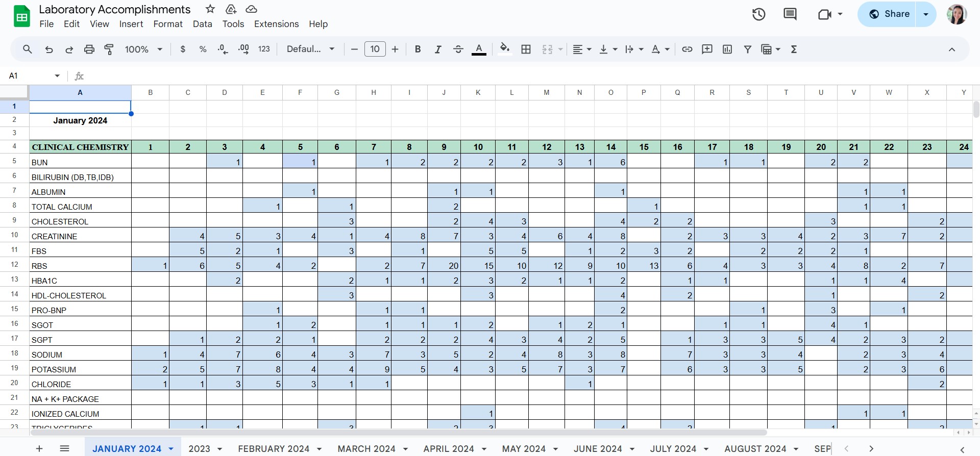This screenshot has height=456, width=980.
Task: View the cloud save status icon
Action: click(251, 9)
